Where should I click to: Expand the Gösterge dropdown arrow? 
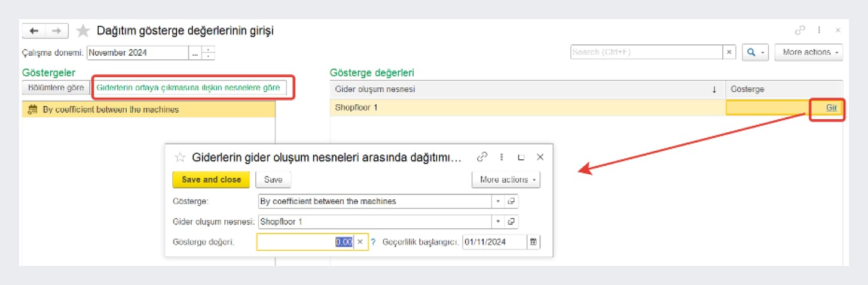pyautogui.click(x=498, y=201)
